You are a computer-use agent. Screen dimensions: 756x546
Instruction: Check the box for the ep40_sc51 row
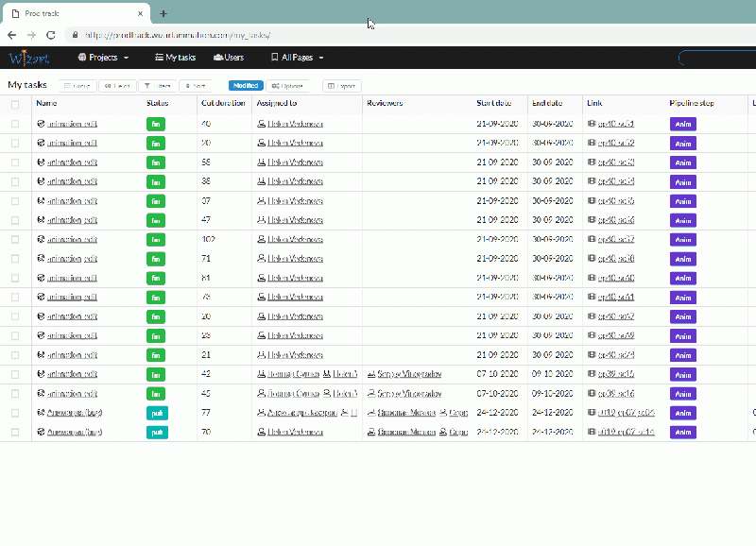pyautogui.click(x=15, y=124)
